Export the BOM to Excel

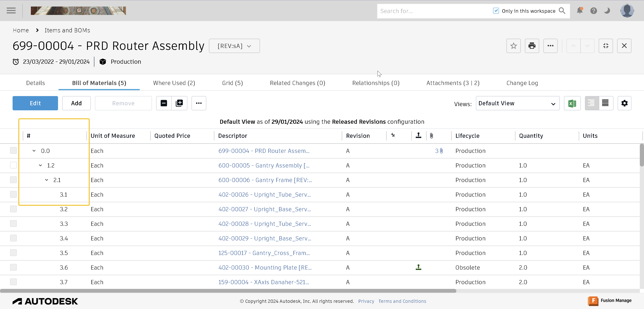[x=572, y=103]
